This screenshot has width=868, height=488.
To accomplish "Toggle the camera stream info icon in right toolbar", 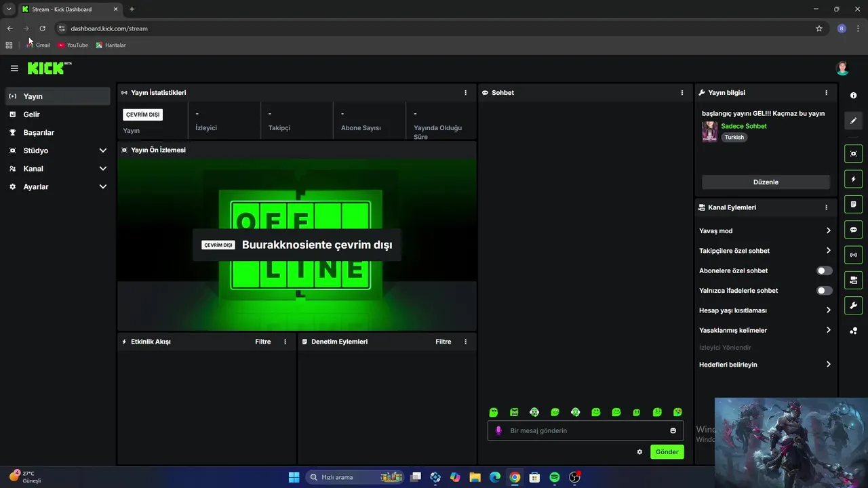I will (x=853, y=280).
